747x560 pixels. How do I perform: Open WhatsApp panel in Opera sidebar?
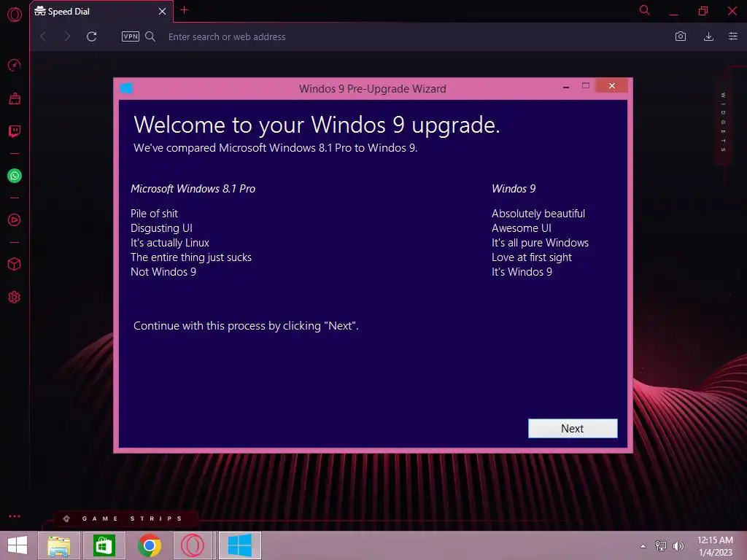click(x=15, y=176)
